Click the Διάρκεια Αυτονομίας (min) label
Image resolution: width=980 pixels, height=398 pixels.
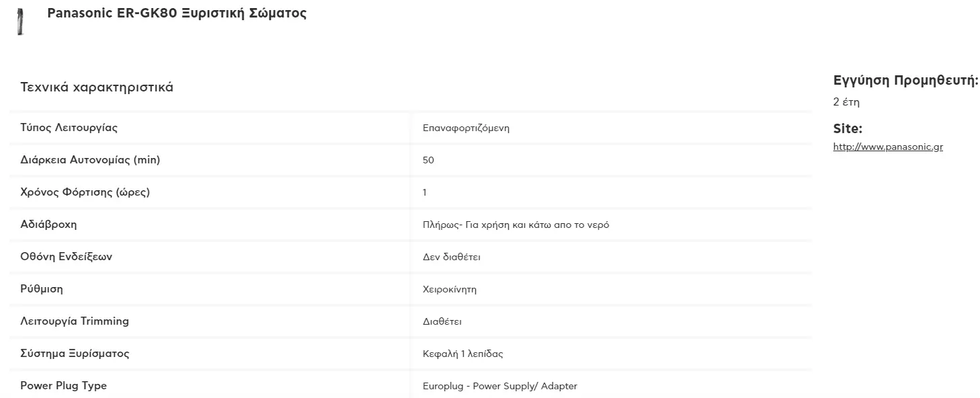click(x=90, y=160)
